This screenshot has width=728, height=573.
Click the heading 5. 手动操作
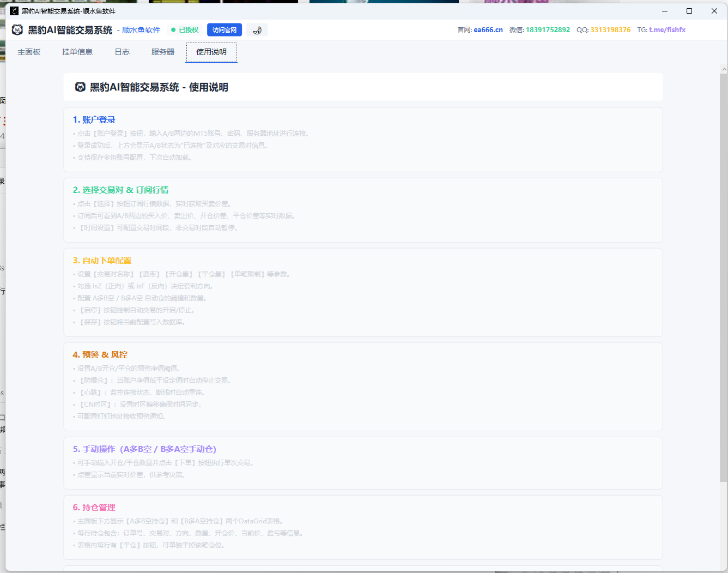click(x=144, y=449)
